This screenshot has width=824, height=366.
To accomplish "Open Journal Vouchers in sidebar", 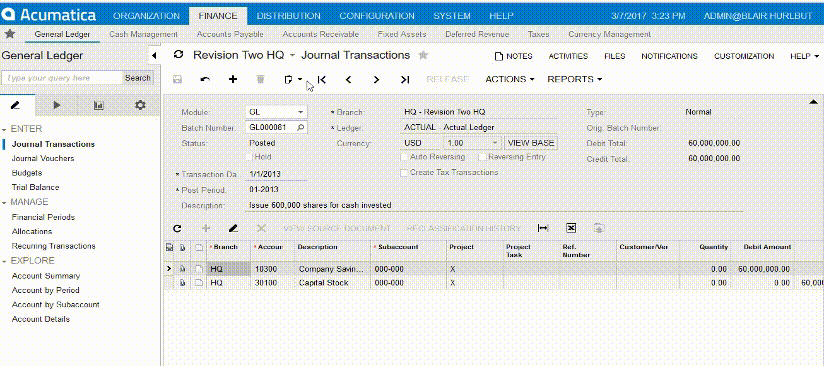I will click(43, 158).
